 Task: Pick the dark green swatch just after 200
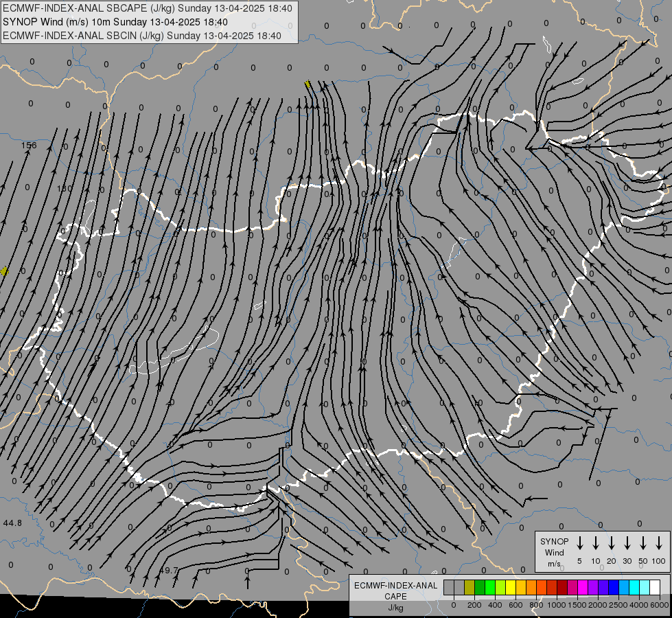480,587
